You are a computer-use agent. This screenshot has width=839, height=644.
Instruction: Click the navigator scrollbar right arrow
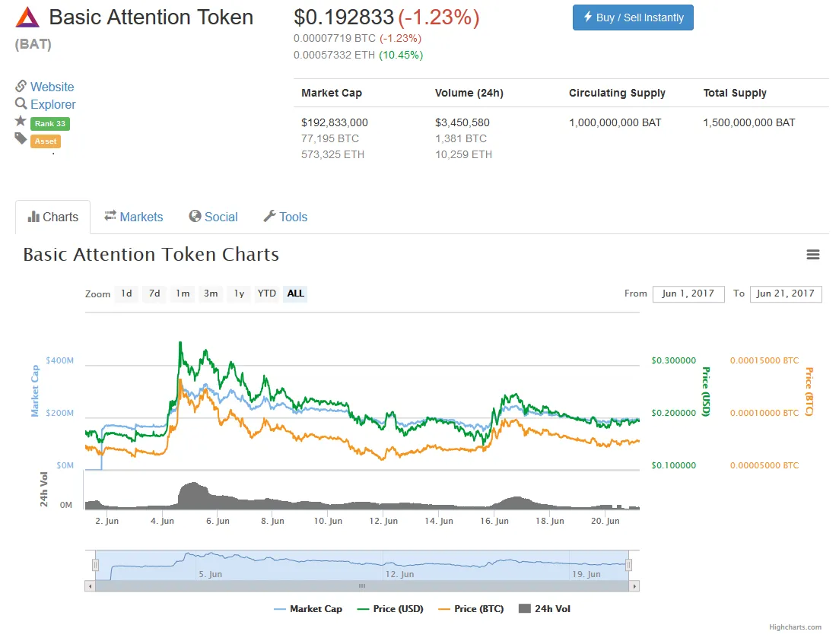(634, 586)
